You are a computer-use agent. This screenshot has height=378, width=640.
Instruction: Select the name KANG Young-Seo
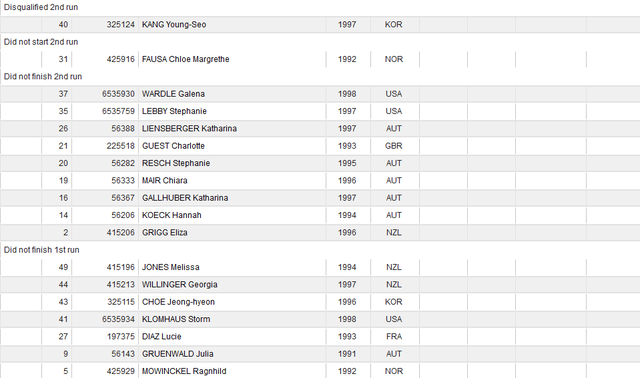(x=174, y=24)
